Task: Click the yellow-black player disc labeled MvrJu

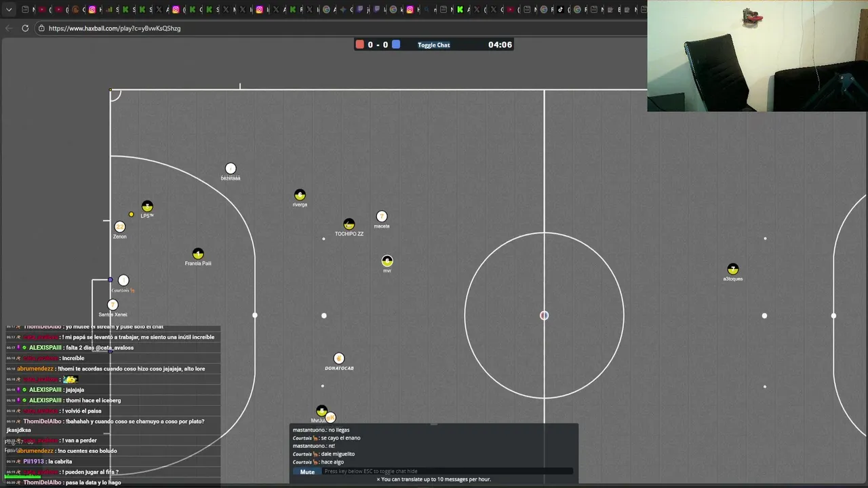Action: click(321, 411)
